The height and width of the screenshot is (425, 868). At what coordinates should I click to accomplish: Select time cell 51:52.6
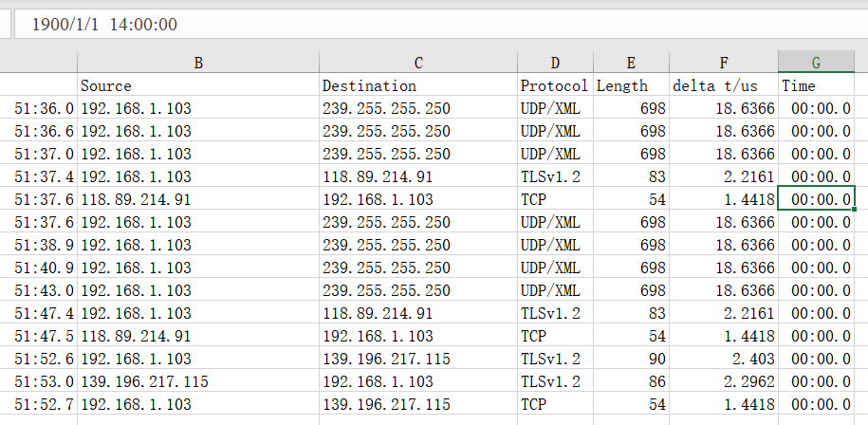point(39,360)
